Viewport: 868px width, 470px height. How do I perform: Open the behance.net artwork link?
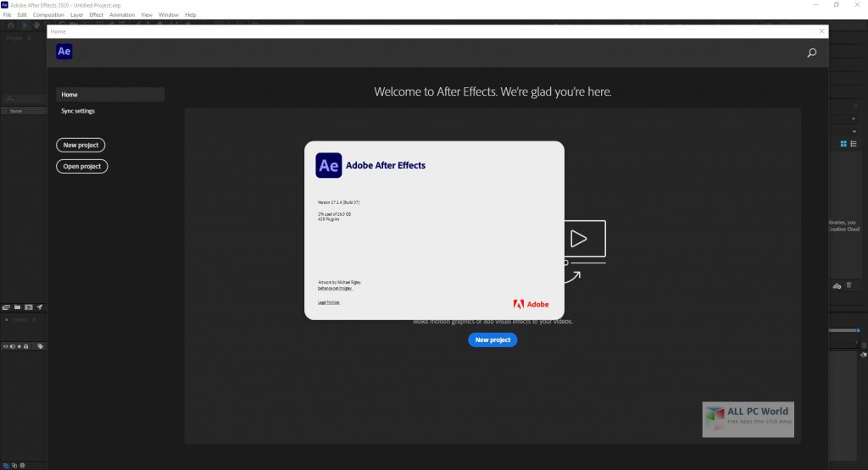pos(335,288)
